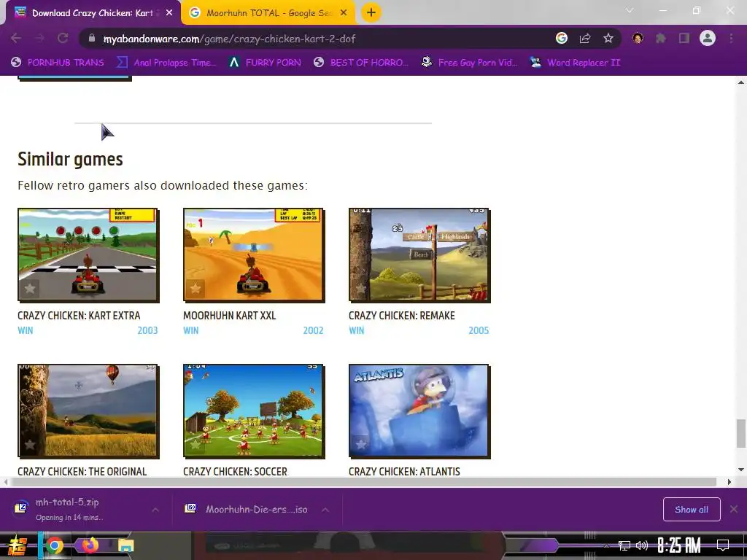Viewport: 747px width, 560px height.
Task: Expand options for Moorhuhn-Die-ers...iso download
Action: pos(325,510)
